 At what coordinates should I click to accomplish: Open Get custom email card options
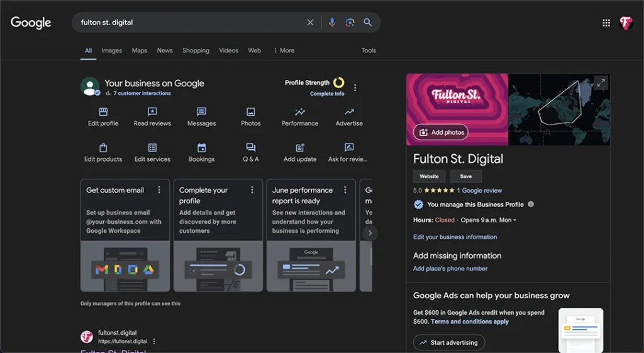click(x=159, y=190)
